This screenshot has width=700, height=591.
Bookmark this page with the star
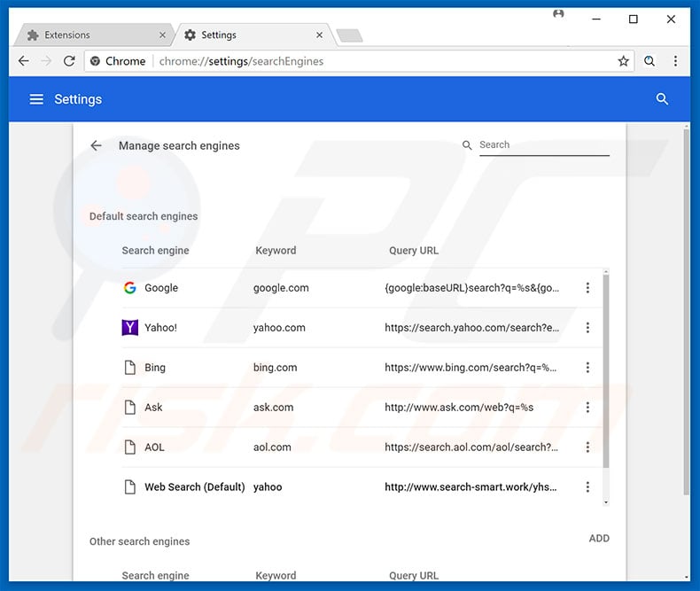[x=623, y=61]
